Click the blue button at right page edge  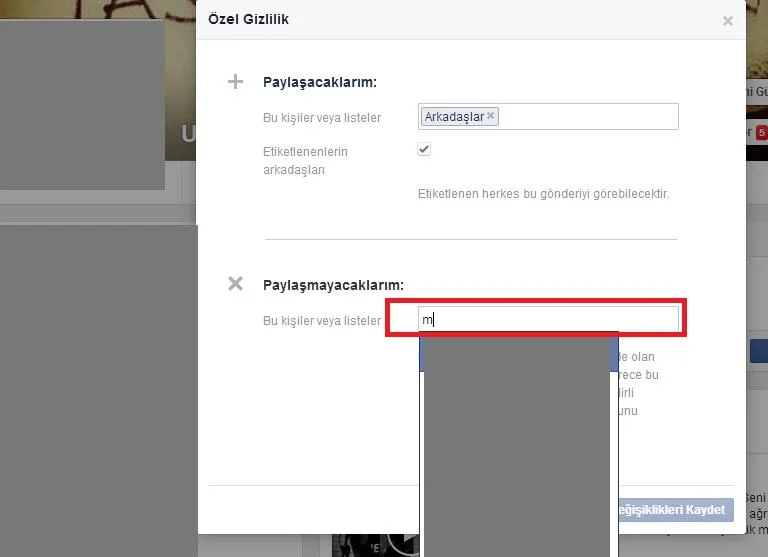point(758,352)
